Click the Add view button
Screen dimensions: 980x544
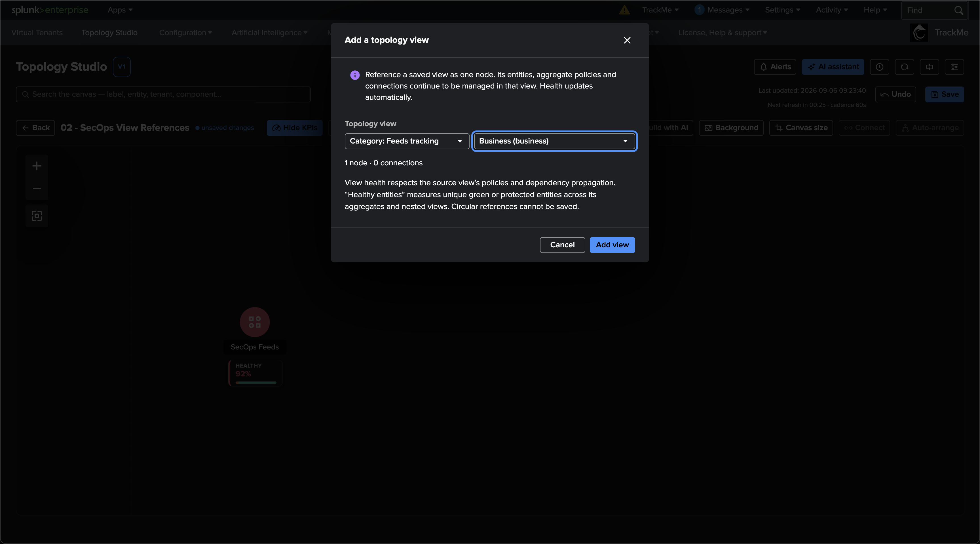pos(612,245)
